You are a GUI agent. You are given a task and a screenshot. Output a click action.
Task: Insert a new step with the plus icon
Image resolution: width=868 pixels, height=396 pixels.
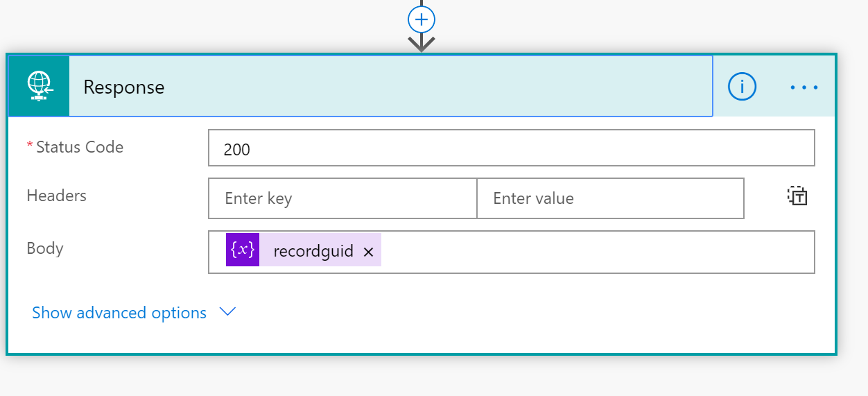421,19
